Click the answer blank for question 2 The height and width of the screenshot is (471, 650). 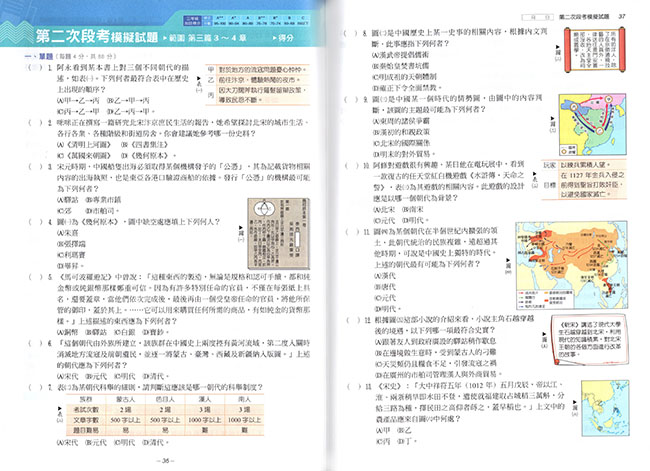tap(35, 123)
